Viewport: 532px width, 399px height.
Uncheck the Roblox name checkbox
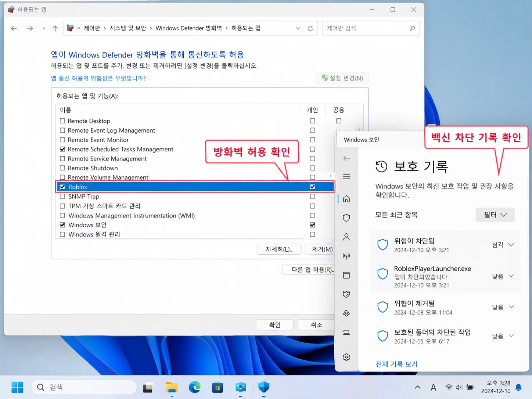coord(62,187)
